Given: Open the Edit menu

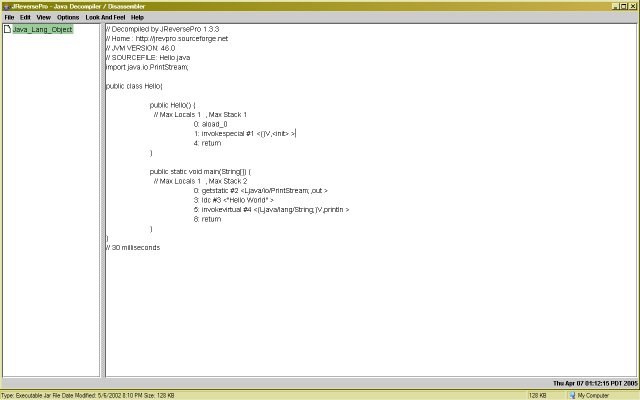Looking at the screenshot, I should pyautogui.click(x=25, y=17).
